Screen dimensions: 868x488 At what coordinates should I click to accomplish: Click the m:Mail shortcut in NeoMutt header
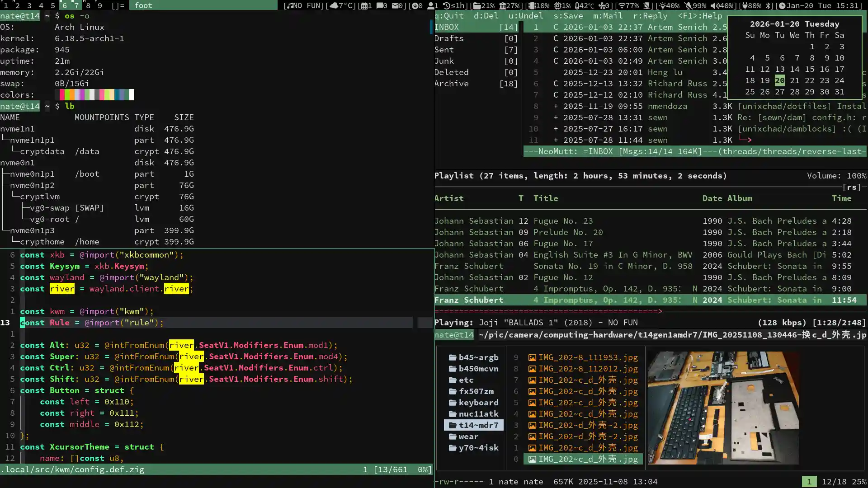(x=608, y=16)
